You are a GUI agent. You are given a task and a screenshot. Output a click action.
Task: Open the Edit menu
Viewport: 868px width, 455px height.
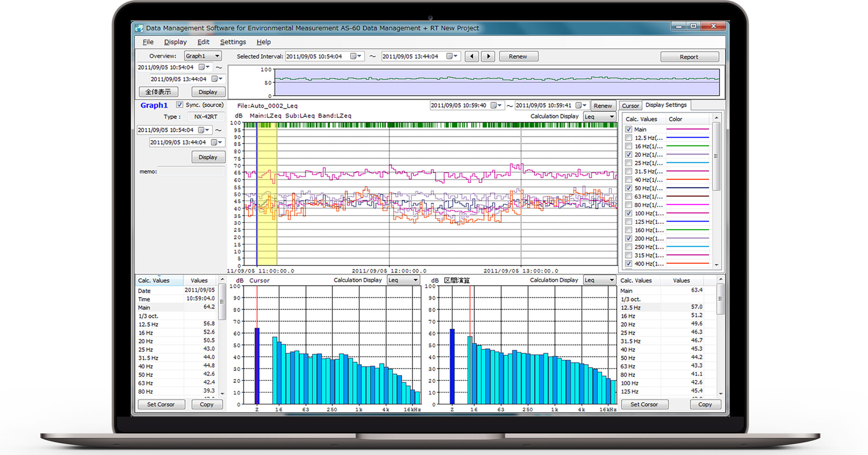point(203,42)
